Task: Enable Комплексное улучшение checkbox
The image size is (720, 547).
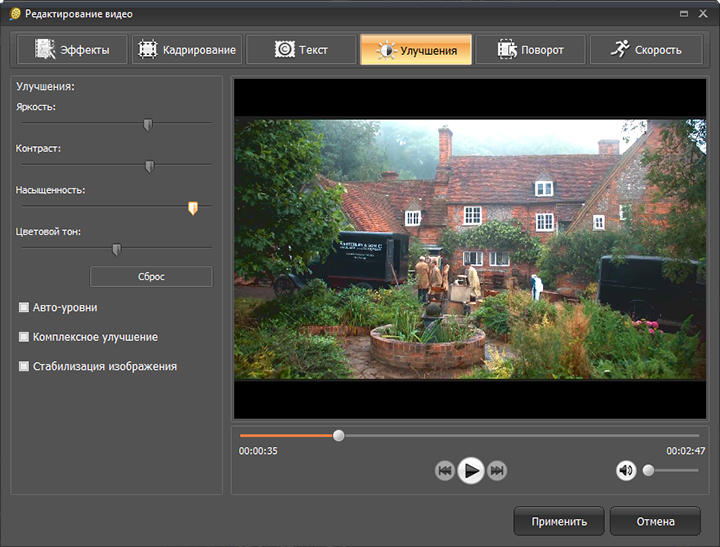Action: point(24,337)
